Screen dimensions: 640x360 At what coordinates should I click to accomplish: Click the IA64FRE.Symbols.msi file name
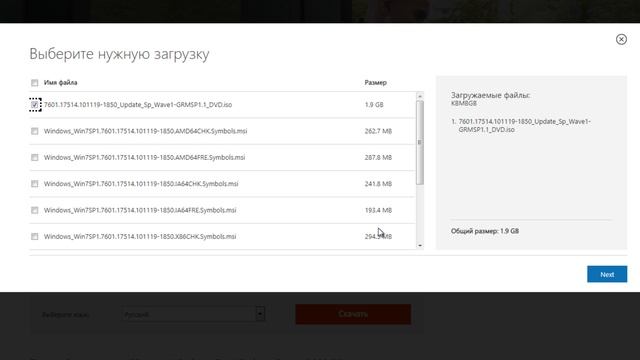click(x=140, y=210)
